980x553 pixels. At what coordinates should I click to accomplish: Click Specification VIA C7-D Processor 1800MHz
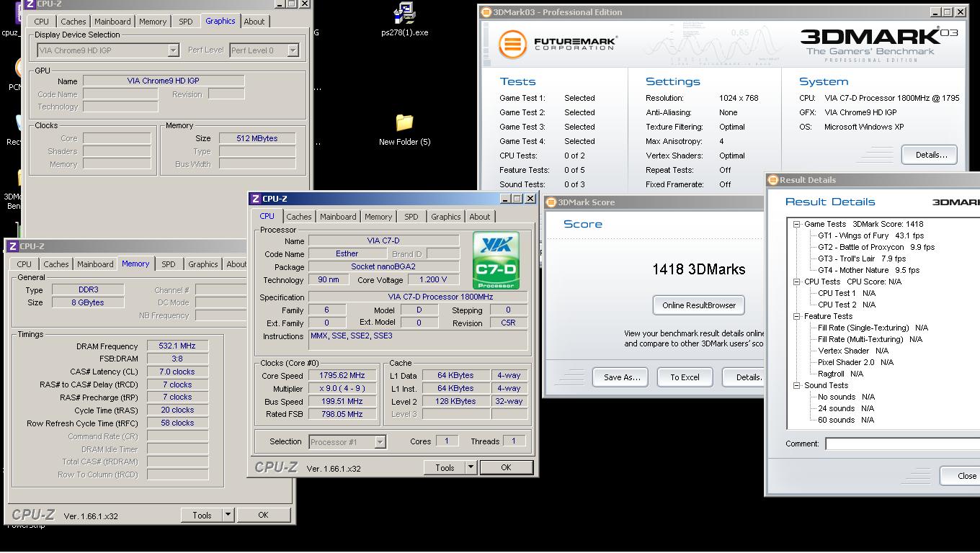[x=418, y=297]
